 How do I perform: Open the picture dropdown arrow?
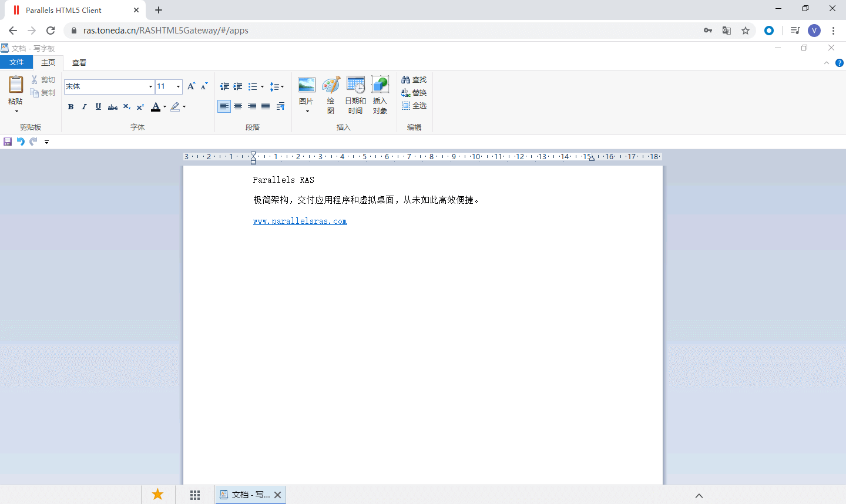pyautogui.click(x=307, y=111)
